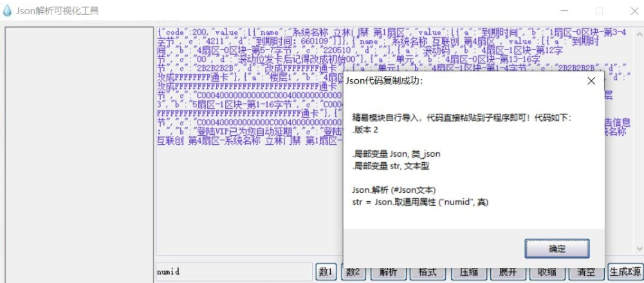Click the water-drop app icon in title bar
Viewport: 644px width, 283px height.
[x=7, y=11]
